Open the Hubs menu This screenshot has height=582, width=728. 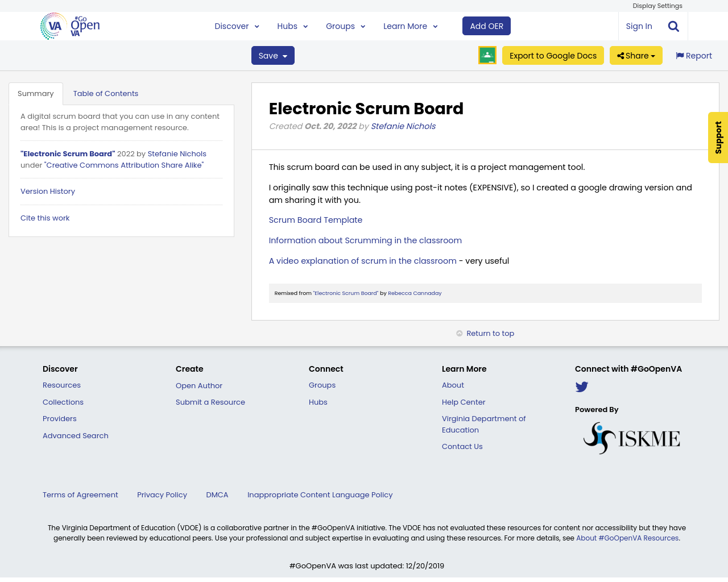tap(292, 25)
